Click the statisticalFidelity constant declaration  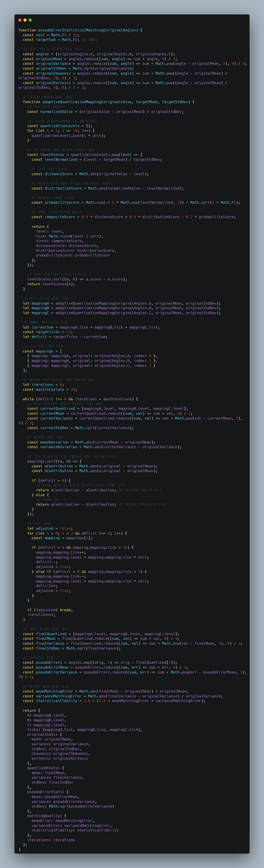pyautogui.click(x=114, y=701)
